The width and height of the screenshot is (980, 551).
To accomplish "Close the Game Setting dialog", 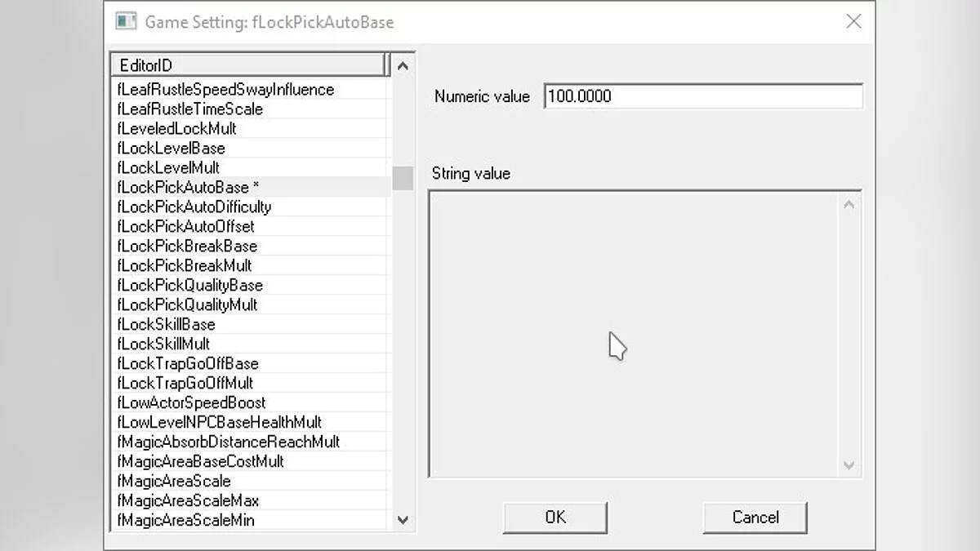I will (853, 22).
